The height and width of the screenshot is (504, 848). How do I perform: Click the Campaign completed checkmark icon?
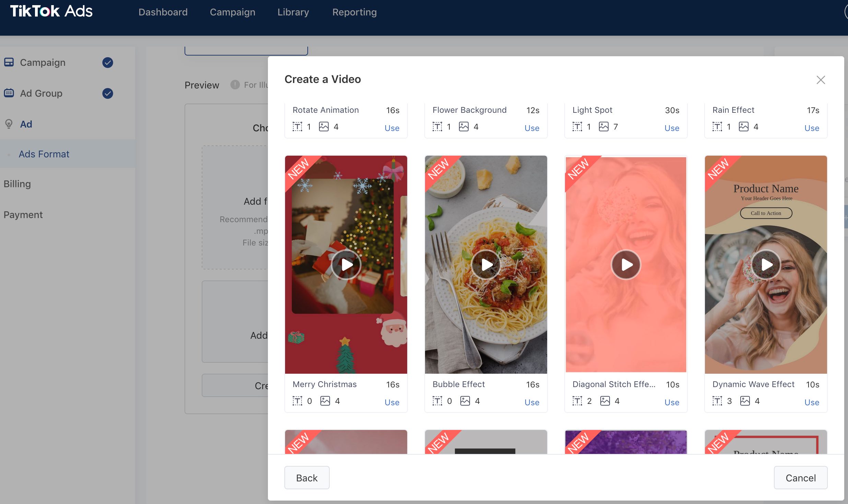tap(108, 62)
